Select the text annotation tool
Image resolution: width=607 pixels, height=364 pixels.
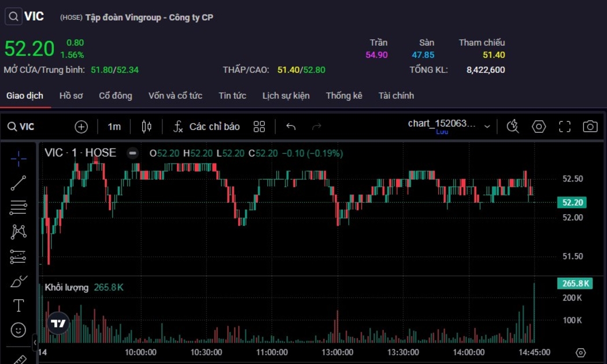[x=18, y=306]
